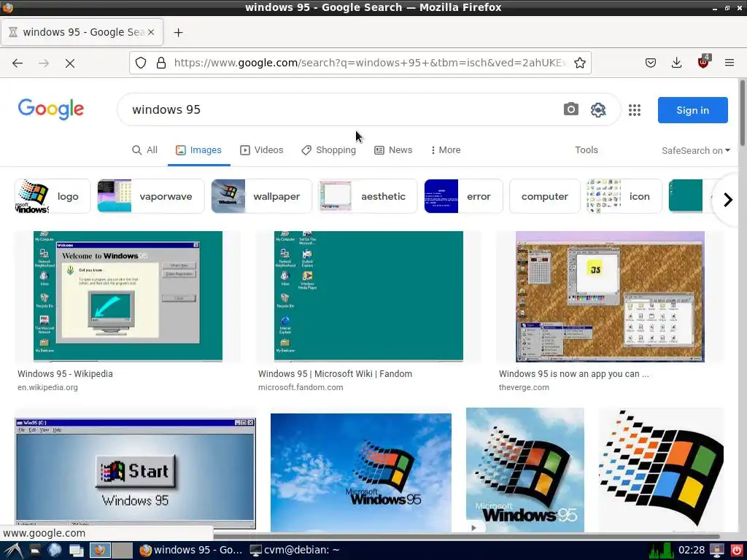Show more filter chips with right arrow
The height and width of the screenshot is (560, 747).
(x=727, y=200)
